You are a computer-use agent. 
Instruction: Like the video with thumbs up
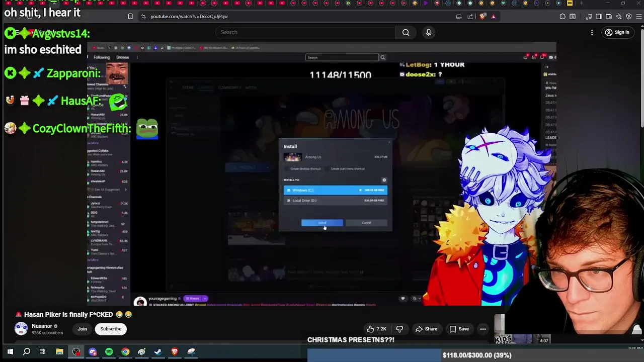point(376,329)
